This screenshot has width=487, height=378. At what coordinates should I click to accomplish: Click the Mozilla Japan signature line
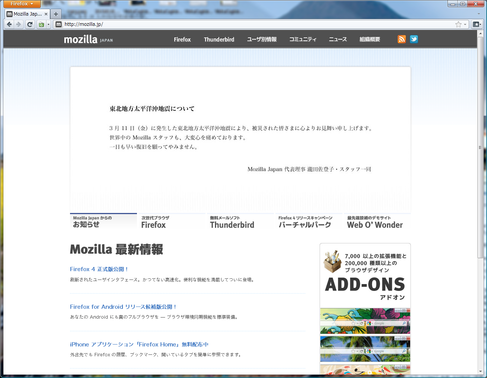[309, 169]
